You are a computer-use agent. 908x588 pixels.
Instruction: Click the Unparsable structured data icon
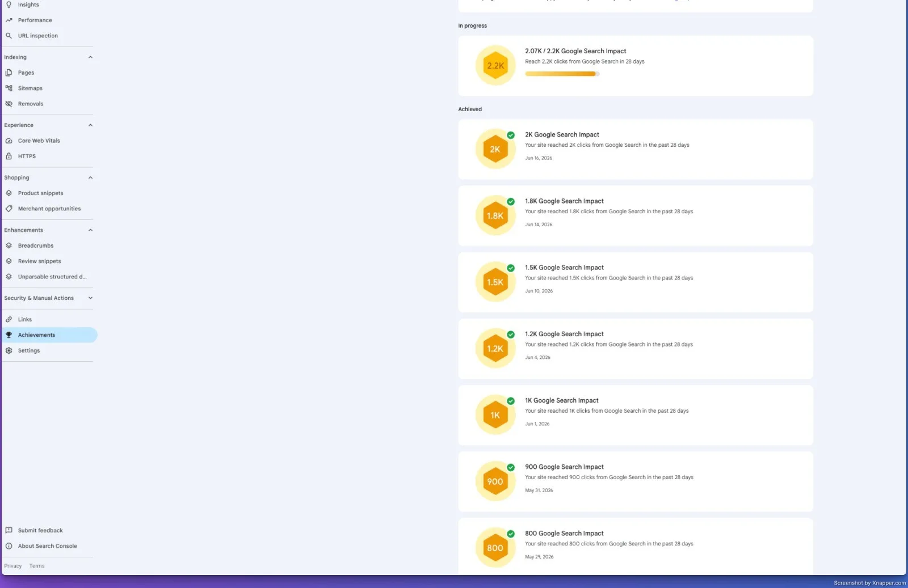point(9,277)
